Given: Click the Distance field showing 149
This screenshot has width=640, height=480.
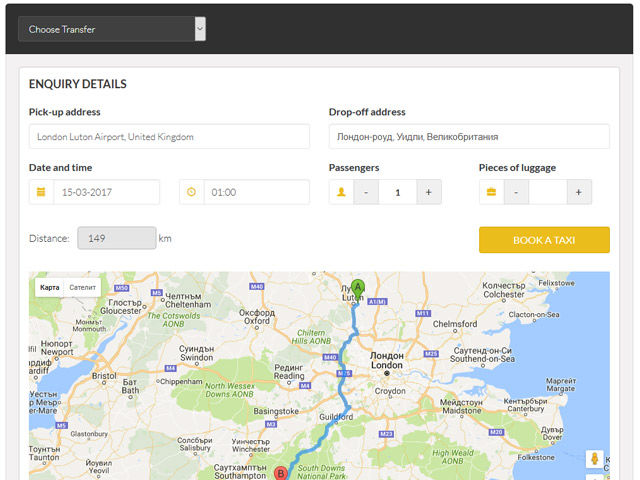Looking at the screenshot, I should tap(117, 238).
